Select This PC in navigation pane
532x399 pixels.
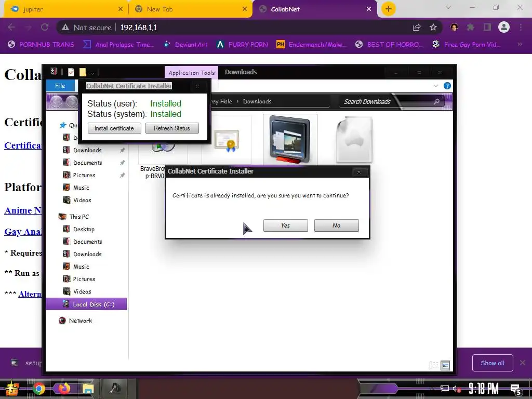coord(79,217)
